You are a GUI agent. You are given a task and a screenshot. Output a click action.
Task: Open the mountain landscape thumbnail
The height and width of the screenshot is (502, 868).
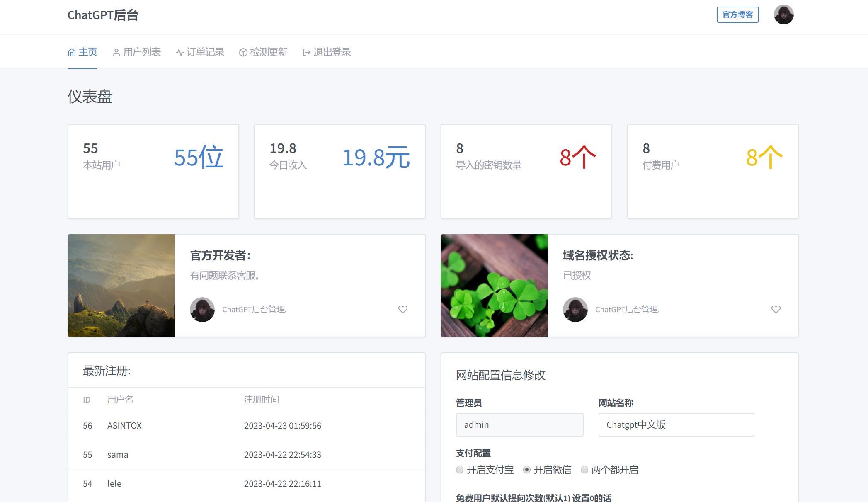121,286
